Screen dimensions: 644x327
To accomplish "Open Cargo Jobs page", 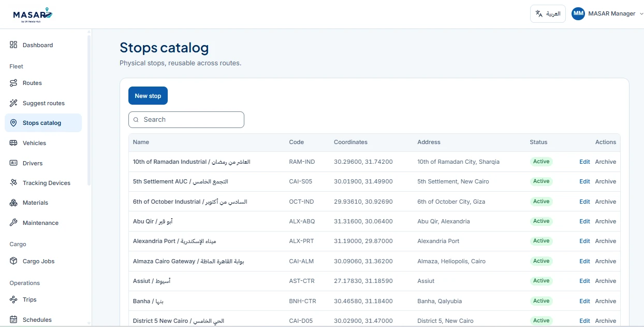I will 43,261.
